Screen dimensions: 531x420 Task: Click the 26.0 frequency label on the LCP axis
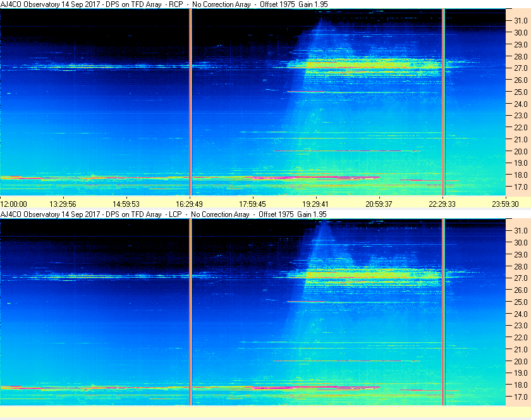click(521, 290)
